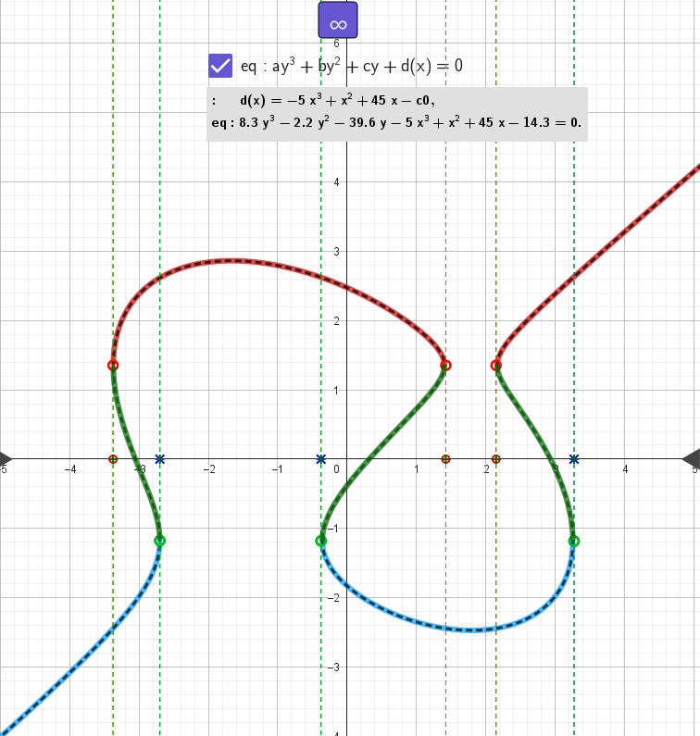Uncheck the eq equation checkbox
The height and width of the screenshot is (736, 700).
click(220, 66)
